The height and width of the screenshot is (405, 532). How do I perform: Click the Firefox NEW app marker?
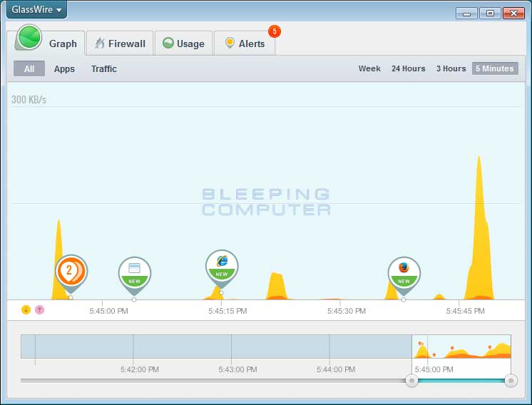tap(404, 273)
